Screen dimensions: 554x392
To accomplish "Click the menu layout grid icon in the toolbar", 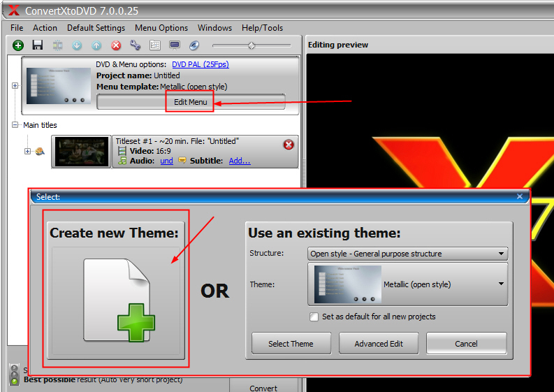I will coord(155,45).
